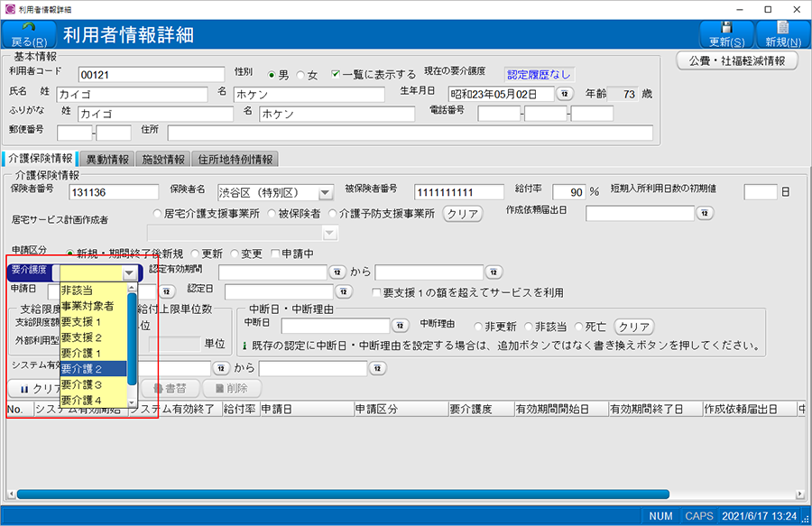Click the 公費・社福軽減情報 button
The width and height of the screenshot is (812, 526).
pos(737,60)
